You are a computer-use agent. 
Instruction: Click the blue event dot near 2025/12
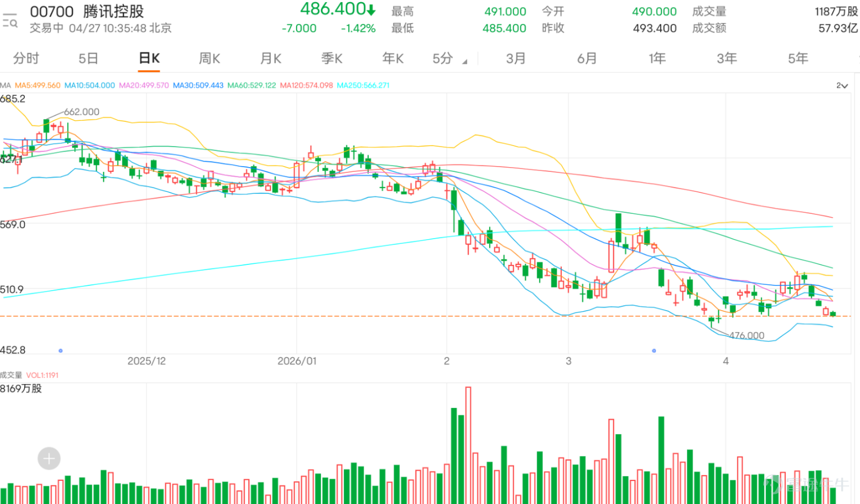(x=61, y=351)
